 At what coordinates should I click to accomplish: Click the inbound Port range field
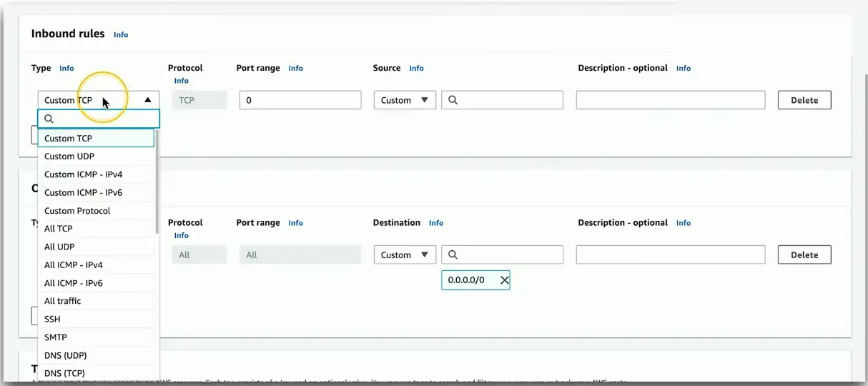[x=300, y=100]
